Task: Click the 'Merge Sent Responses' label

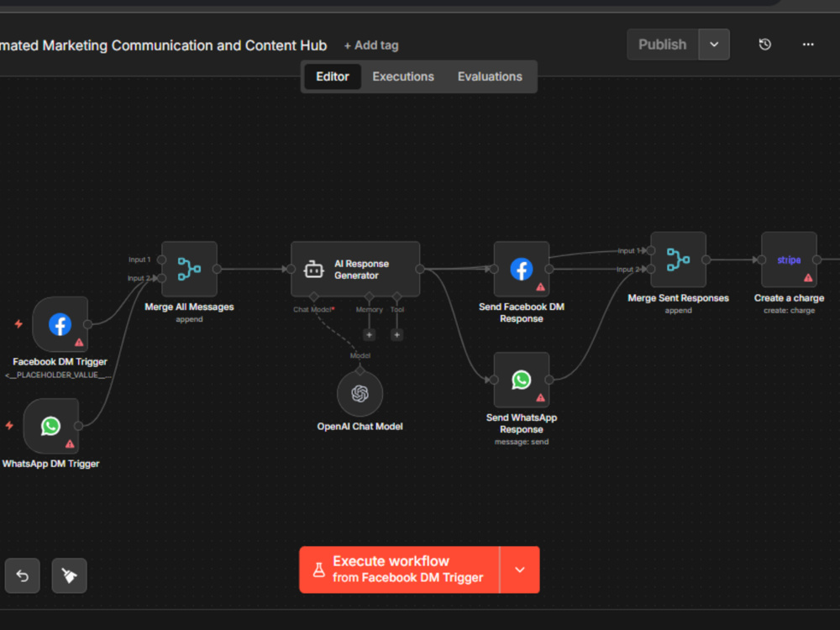Action: (678, 298)
